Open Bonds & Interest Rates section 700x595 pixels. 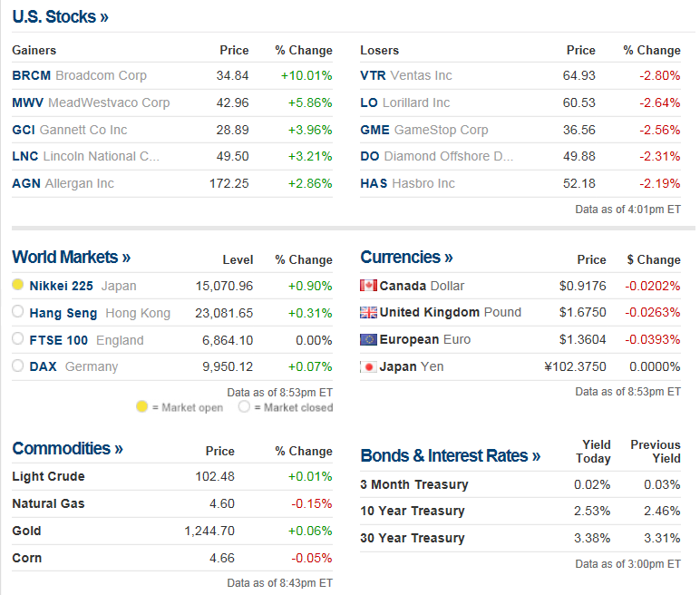pyautogui.click(x=450, y=456)
